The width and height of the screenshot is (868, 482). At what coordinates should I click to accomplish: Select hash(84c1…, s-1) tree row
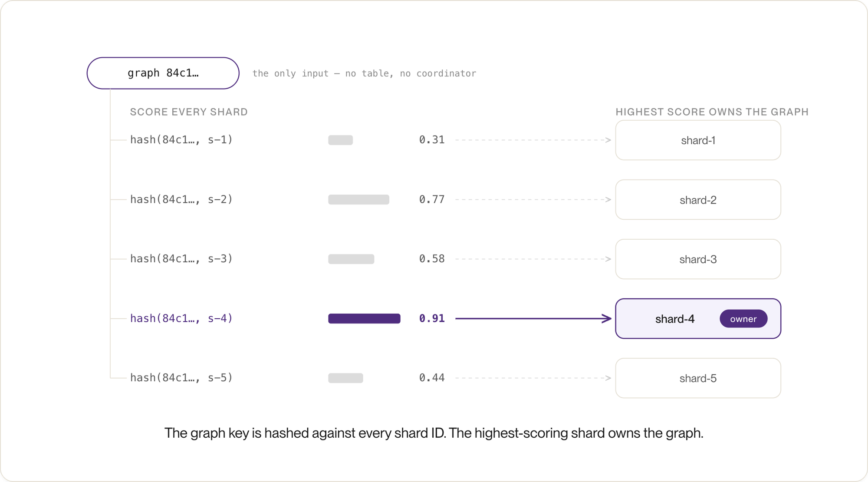(x=181, y=140)
